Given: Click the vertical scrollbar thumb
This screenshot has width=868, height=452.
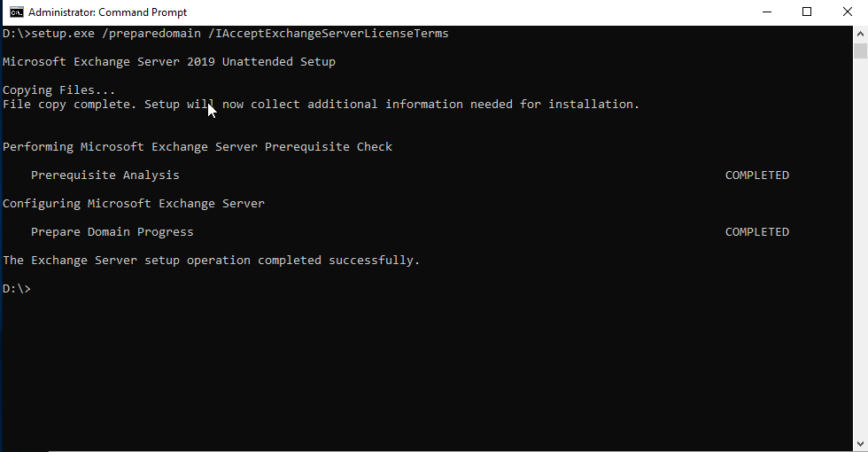Looking at the screenshot, I should 860,51.
